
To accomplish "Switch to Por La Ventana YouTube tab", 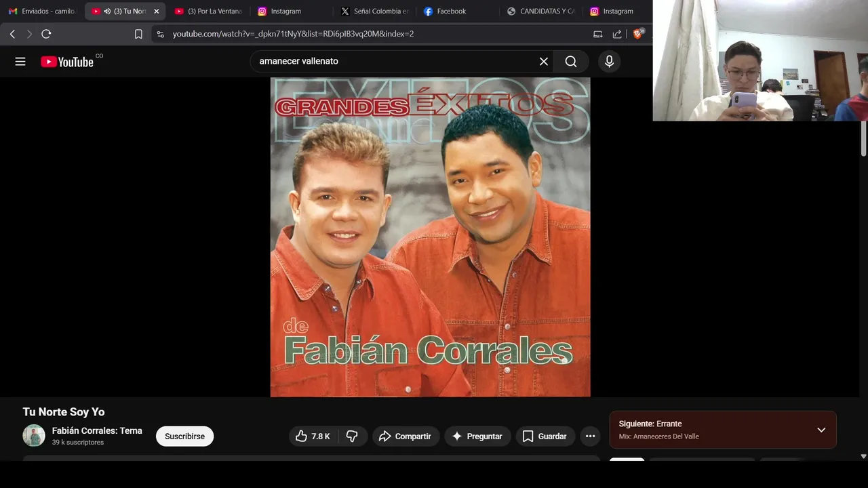I will tap(208, 12).
